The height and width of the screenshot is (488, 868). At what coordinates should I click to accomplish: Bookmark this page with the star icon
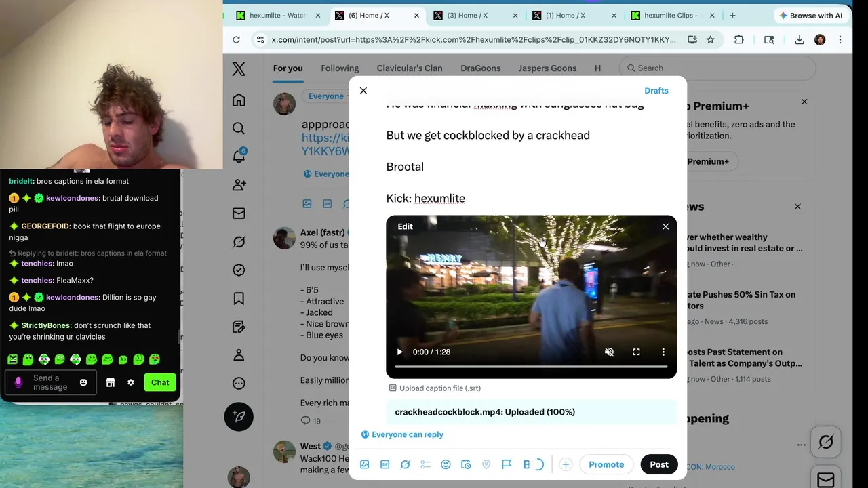[x=710, y=39]
